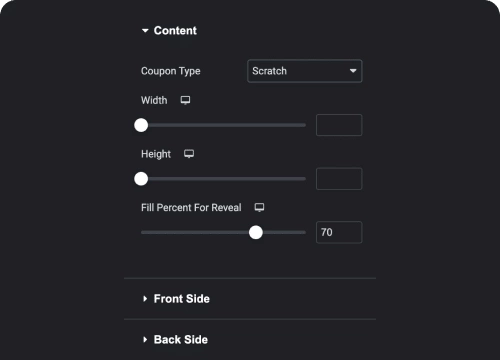Expand the Front Side section arrow
Viewport: 500px width, 360px height.
tap(145, 299)
